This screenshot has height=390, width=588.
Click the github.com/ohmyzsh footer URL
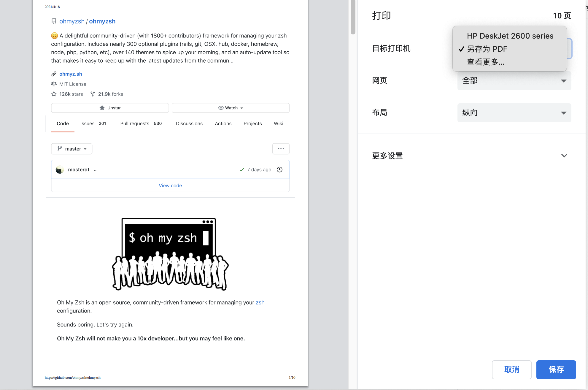pyautogui.click(x=73, y=378)
